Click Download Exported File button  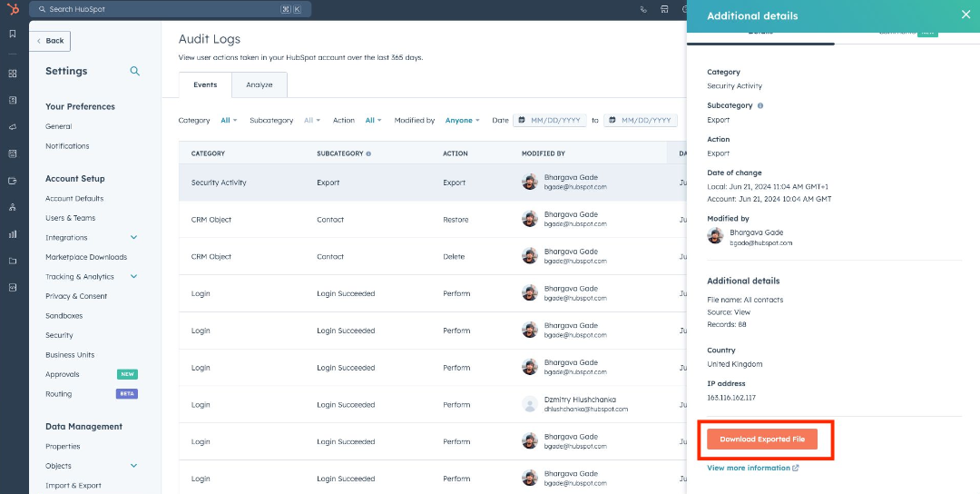[x=762, y=440]
